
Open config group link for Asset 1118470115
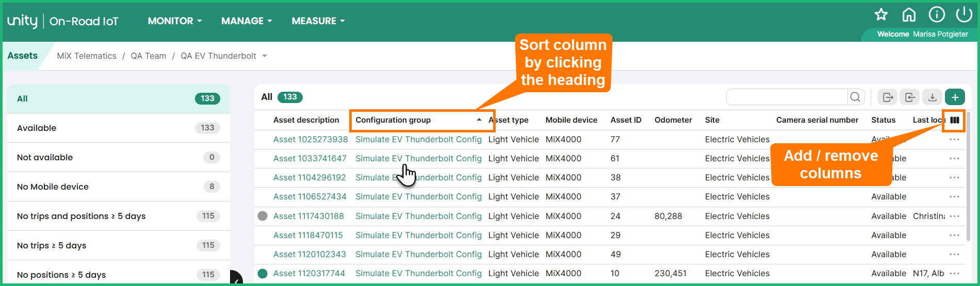click(418, 235)
